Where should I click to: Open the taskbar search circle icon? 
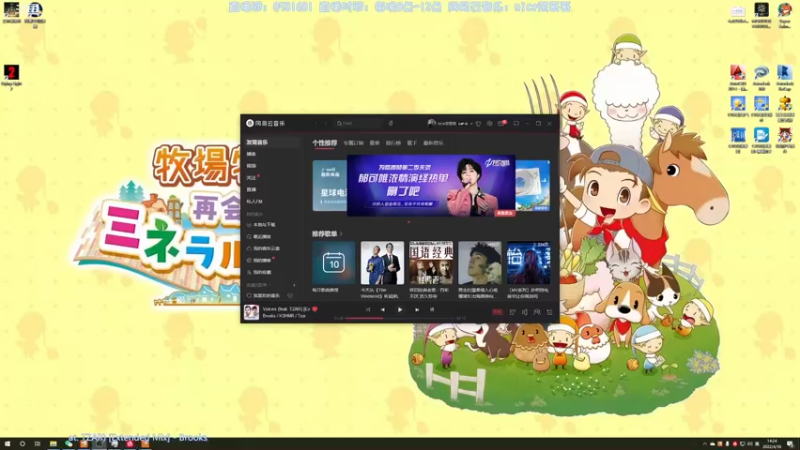click(22, 444)
